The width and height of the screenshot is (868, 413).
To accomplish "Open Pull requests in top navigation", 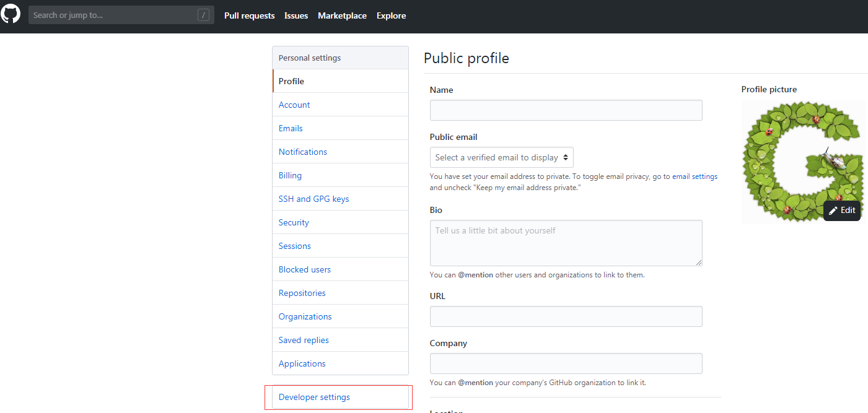I will (249, 15).
